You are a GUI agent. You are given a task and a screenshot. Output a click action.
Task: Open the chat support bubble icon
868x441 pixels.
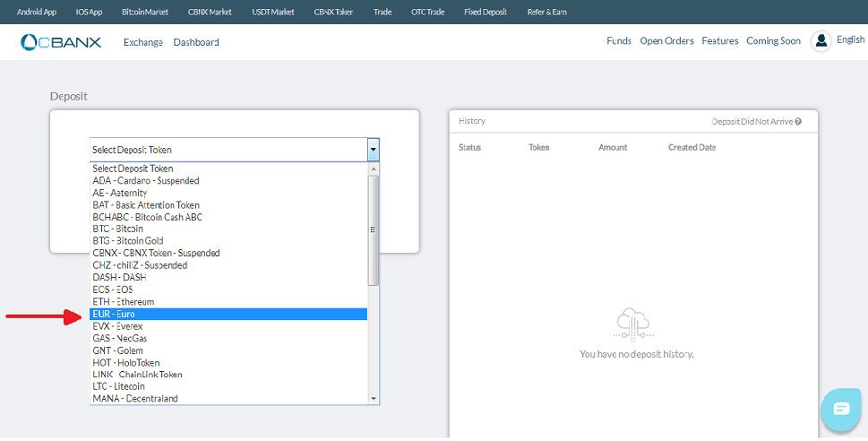(x=841, y=410)
